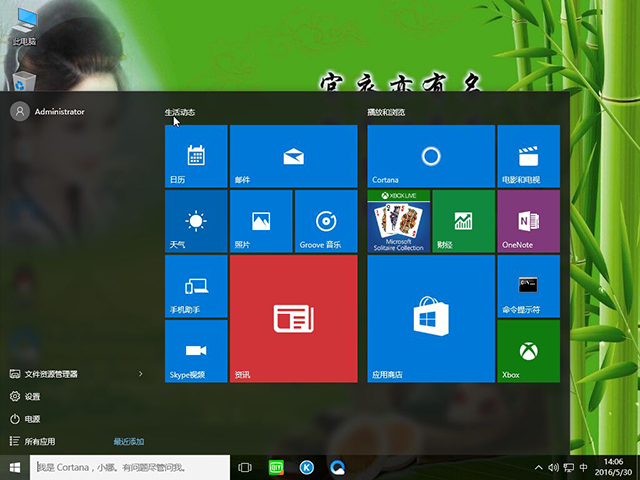Expand the 文件资源管理器 jump list arrow
The height and width of the screenshot is (480, 640).
[x=140, y=374]
